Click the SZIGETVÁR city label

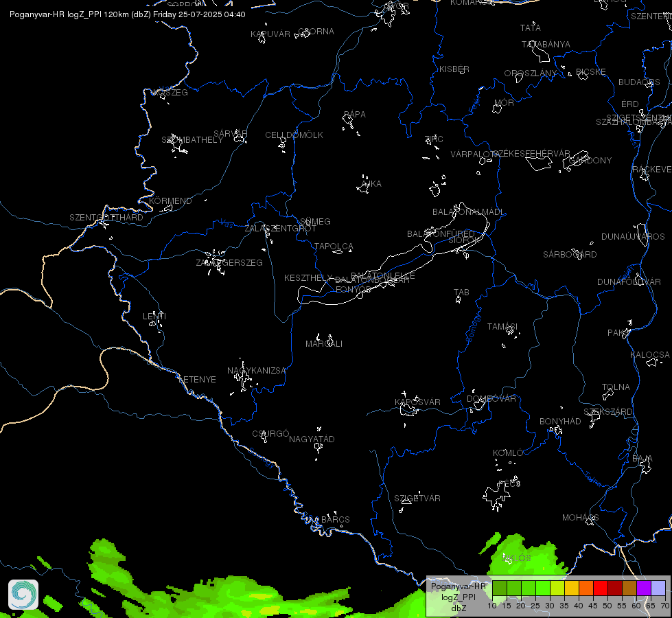417,499
